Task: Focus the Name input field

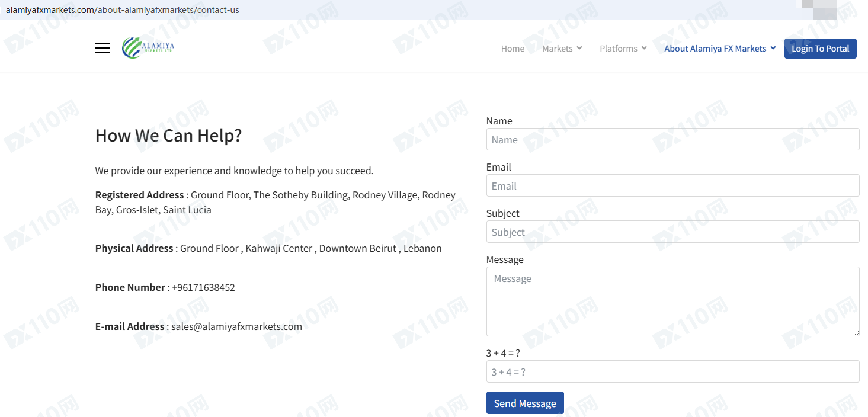Action: 672,140
